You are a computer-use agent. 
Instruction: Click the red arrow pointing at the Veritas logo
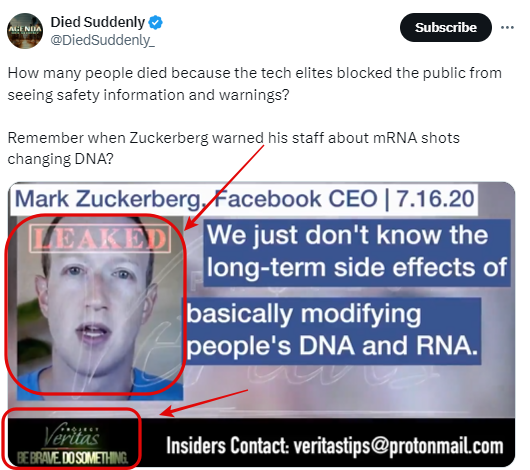coord(204,403)
